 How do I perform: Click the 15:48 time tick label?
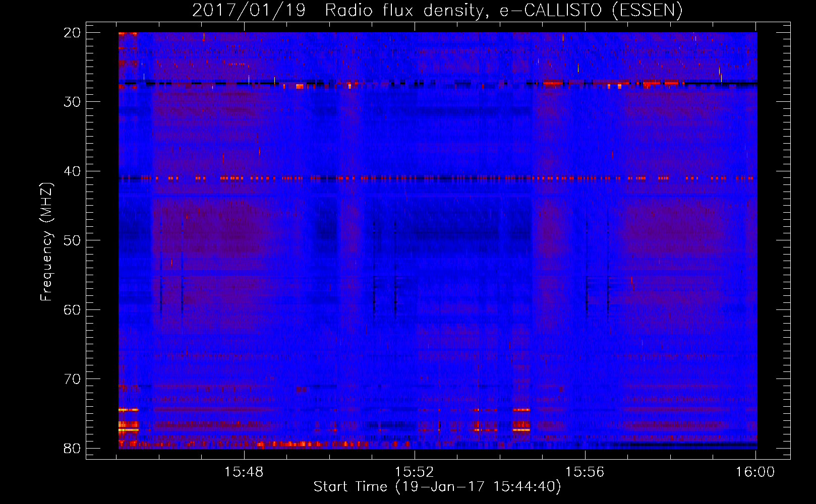(x=244, y=472)
